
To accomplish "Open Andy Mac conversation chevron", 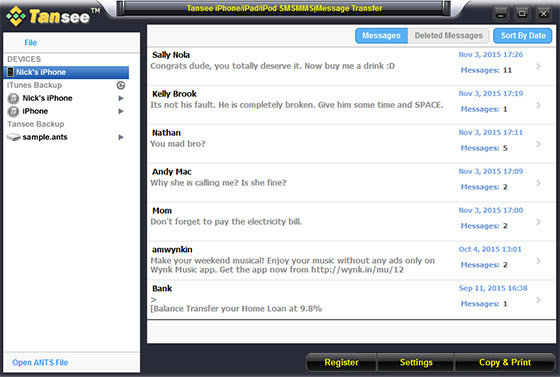I will click(539, 183).
